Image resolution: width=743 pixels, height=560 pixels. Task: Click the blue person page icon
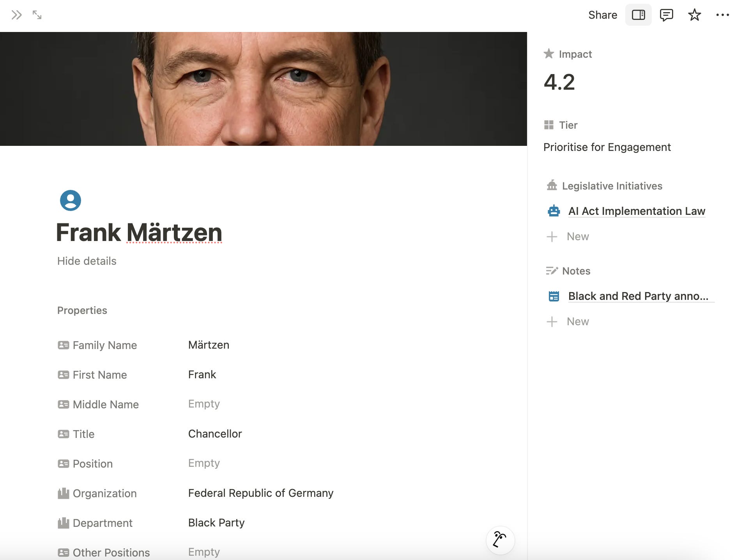click(71, 200)
